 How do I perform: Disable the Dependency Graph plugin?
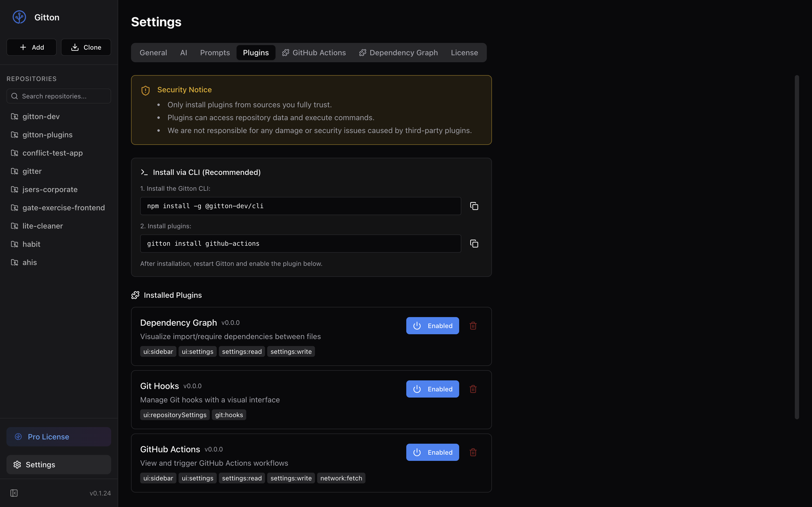[432, 326]
